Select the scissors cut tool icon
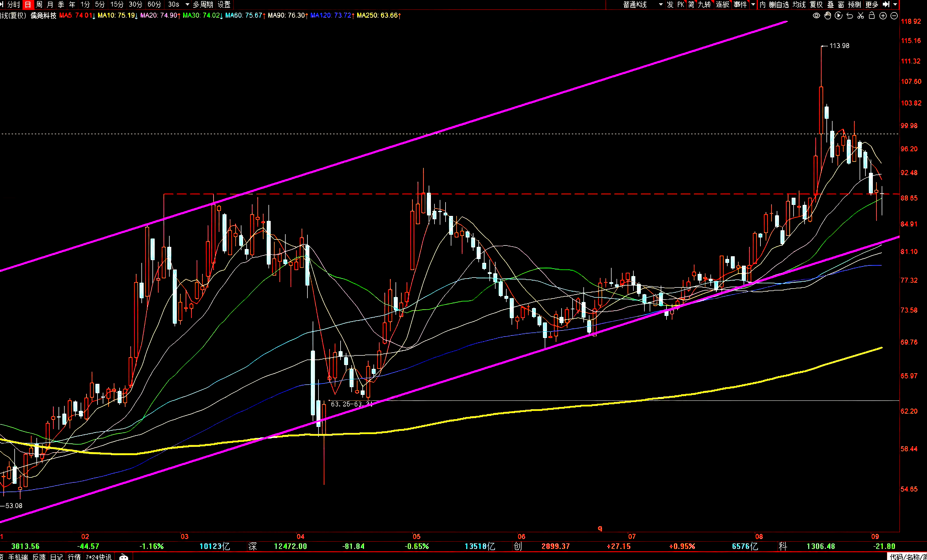This screenshot has height=560, width=927. 860,16
